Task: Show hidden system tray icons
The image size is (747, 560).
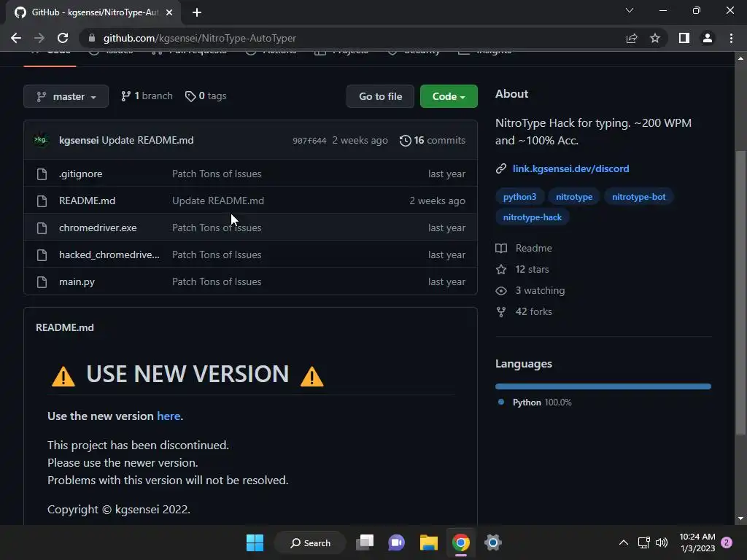Action: (x=623, y=542)
